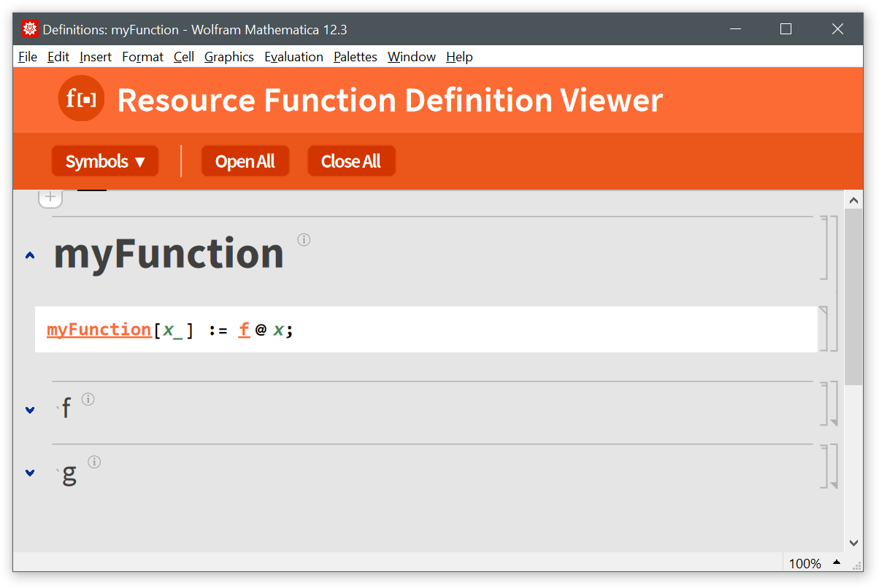Click the scrollbar down arrow
Screen dimensions: 879x588
pos(853,542)
